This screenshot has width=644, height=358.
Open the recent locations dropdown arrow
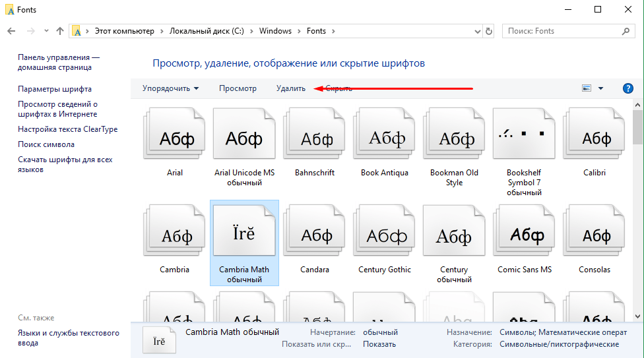(46, 31)
